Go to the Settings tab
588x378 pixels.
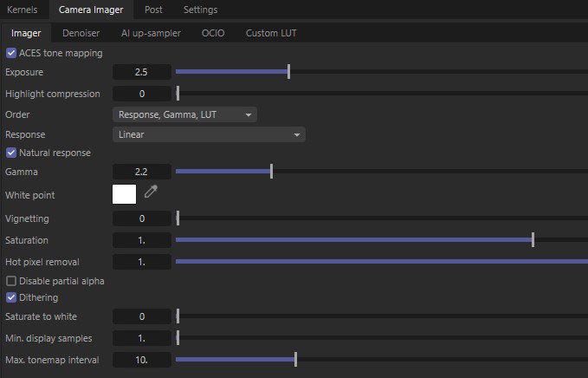pos(200,10)
